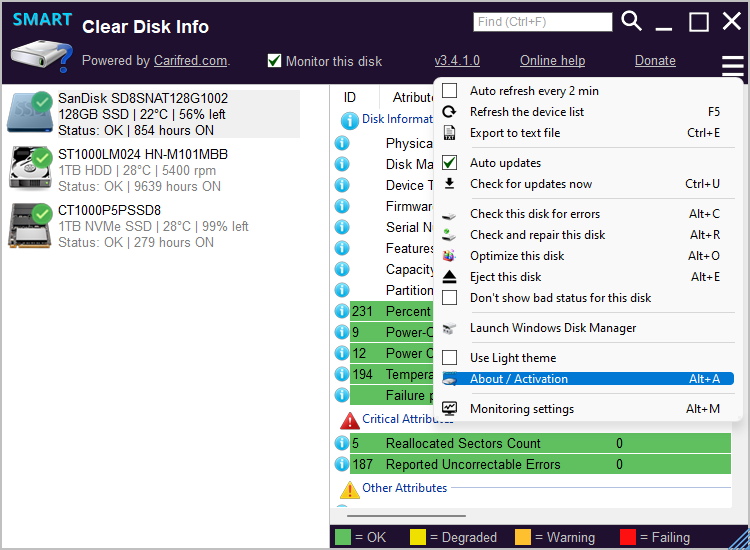Open About / Activation menu entry
Screen dimensions: 750x550
pos(588,379)
